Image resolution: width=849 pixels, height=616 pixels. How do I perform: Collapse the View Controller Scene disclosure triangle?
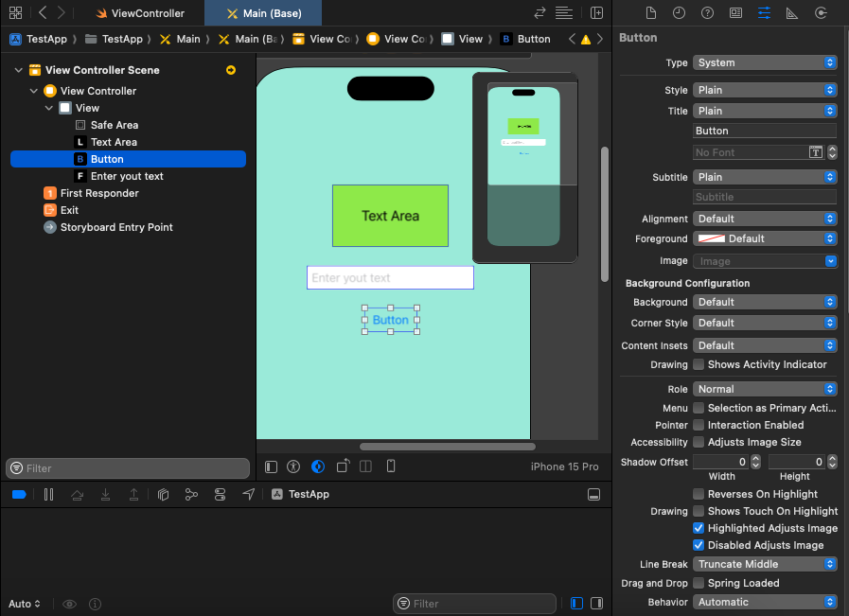click(19, 70)
